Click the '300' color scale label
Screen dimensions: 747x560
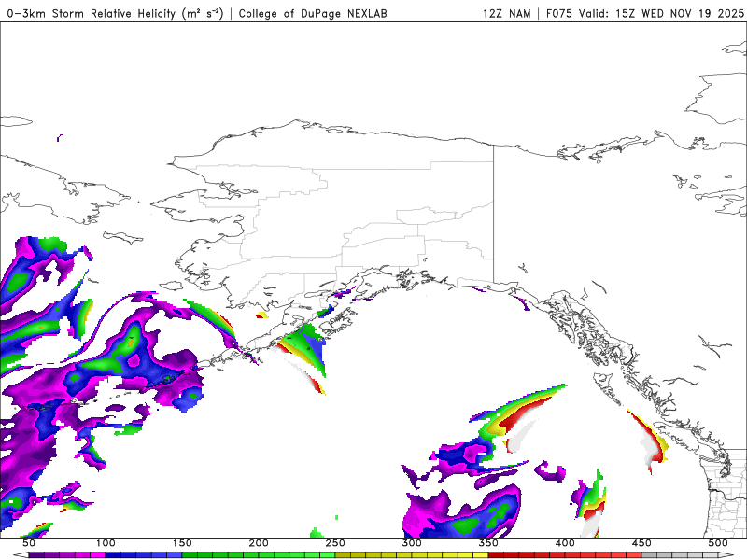pyautogui.click(x=412, y=543)
